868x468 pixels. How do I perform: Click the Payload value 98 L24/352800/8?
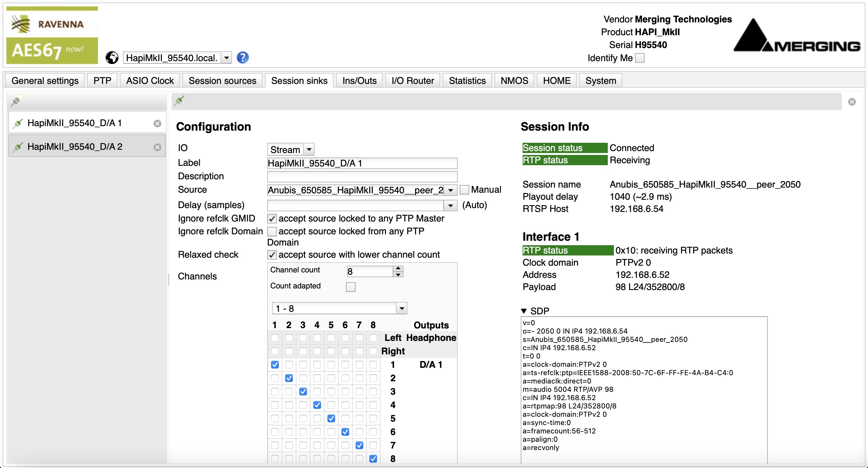pyautogui.click(x=650, y=287)
